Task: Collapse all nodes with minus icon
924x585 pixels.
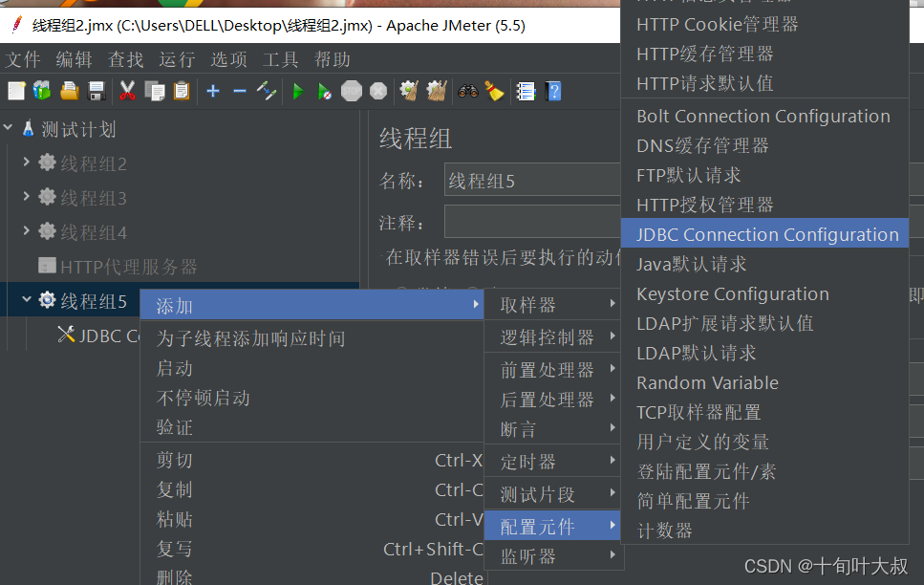Action: tap(239, 92)
